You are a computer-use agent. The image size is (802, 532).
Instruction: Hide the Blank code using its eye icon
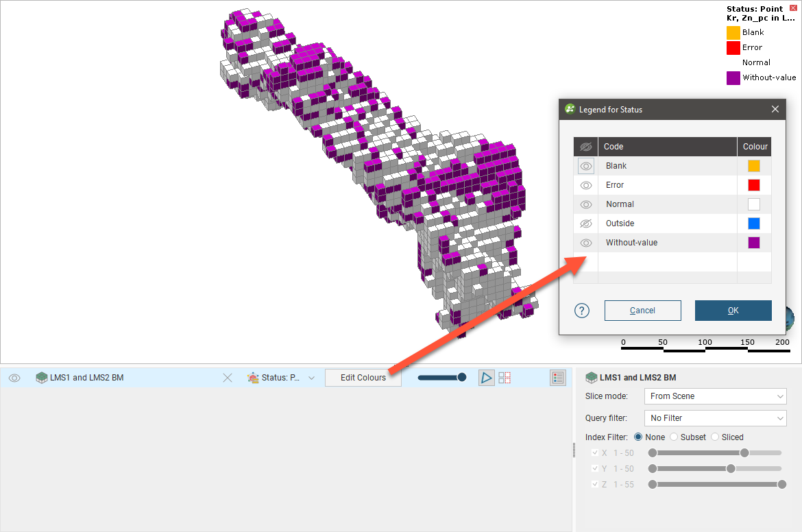[x=585, y=166]
